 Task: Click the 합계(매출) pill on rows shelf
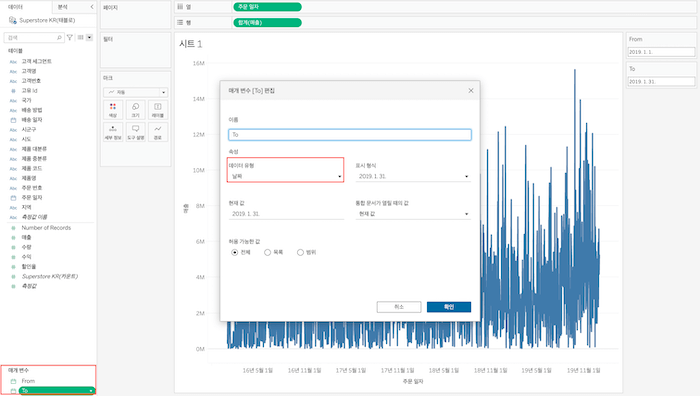tap(267, 22)
